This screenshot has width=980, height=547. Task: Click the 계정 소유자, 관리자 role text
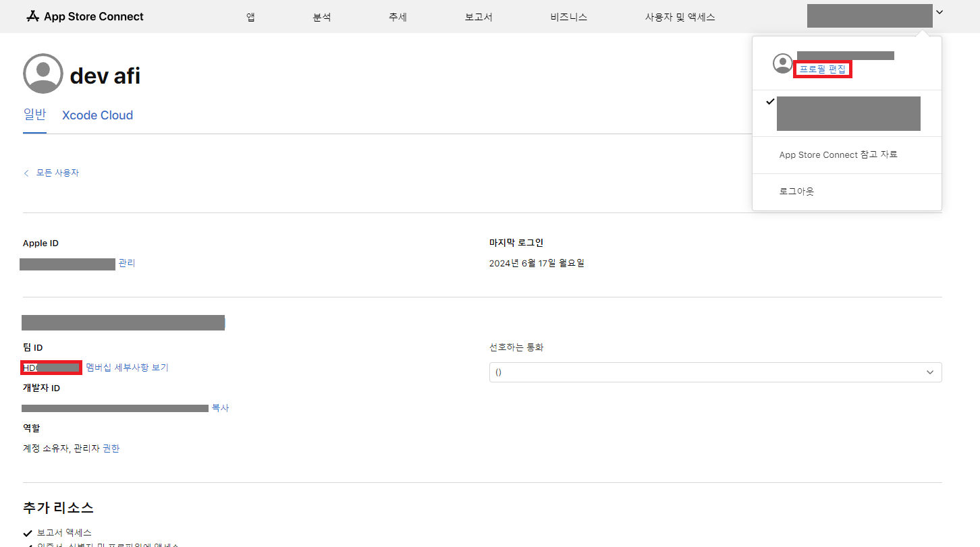(61, 449)
